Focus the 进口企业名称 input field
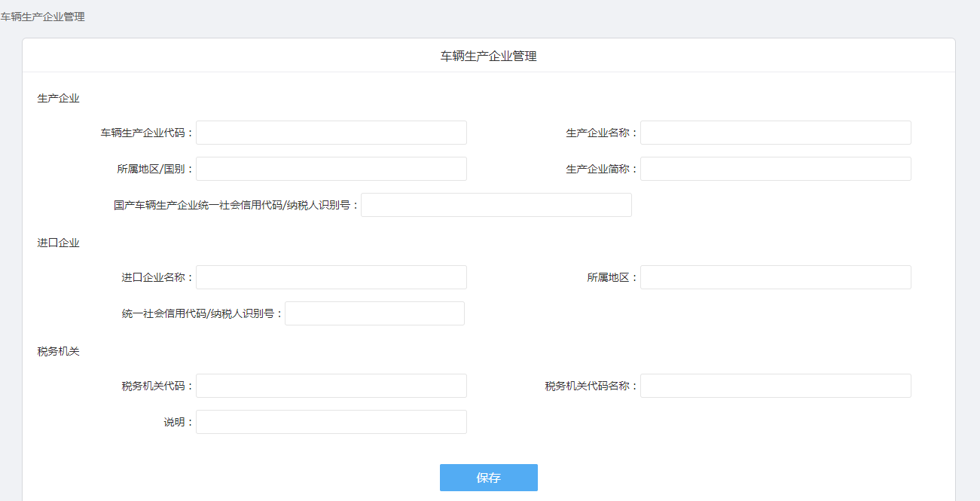Image resolution: width=980 pixels, height=501 pixels. tap(331, 277)
